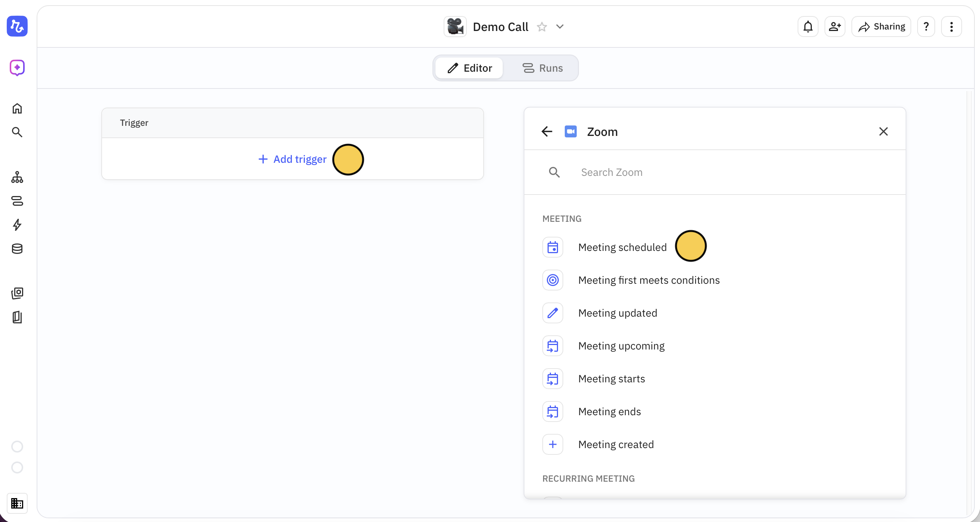Click Add trigger link
980x522 pixels.
292,159
